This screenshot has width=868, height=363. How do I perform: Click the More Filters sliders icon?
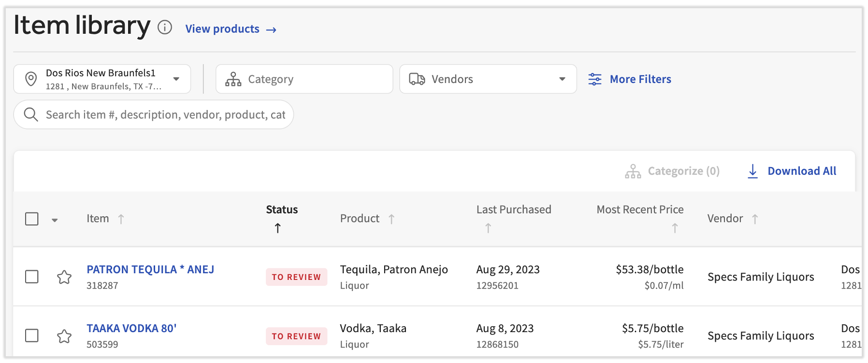tap(594, 79)
